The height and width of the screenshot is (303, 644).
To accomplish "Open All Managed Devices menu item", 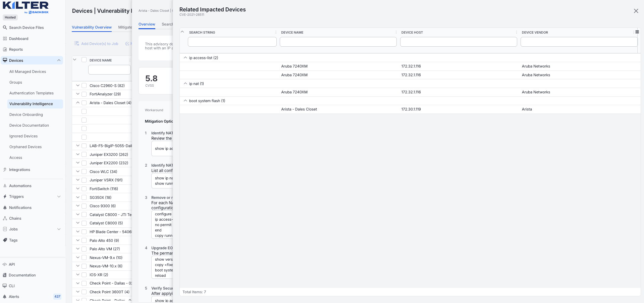I will pos(28,72).
